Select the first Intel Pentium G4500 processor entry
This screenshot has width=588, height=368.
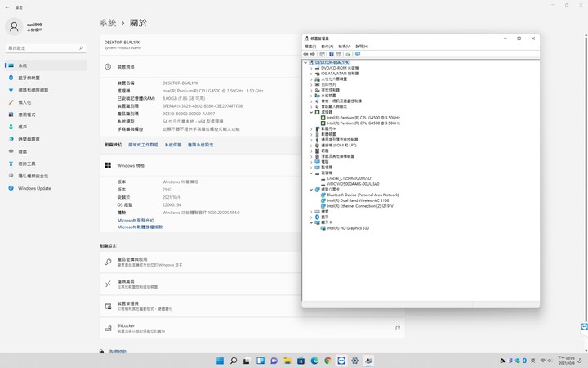363,118
